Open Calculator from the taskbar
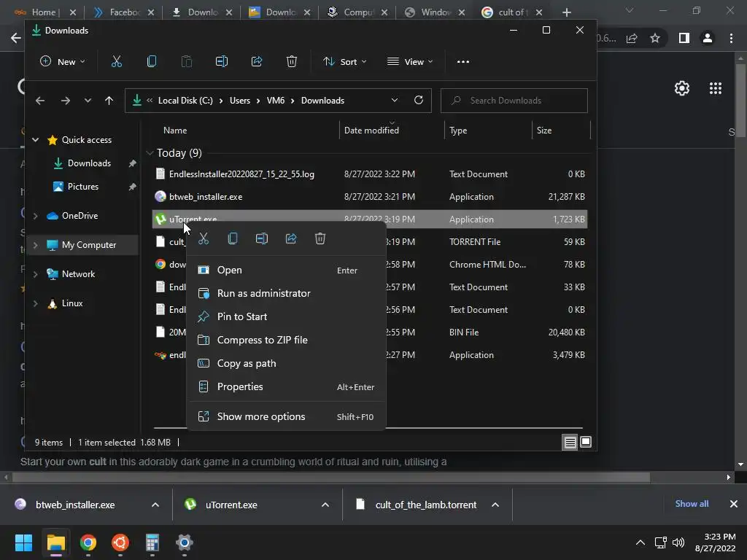This screenshot has height=560, width=747. click(x=152, y=542)
